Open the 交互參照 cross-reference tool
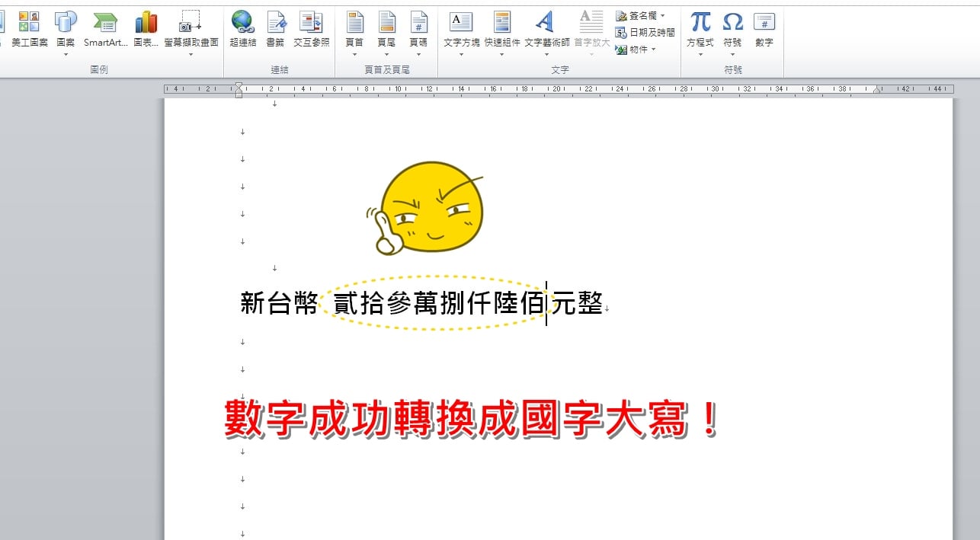Image resolution: width=980 pixels, height=540 pixels. [311, 30]
